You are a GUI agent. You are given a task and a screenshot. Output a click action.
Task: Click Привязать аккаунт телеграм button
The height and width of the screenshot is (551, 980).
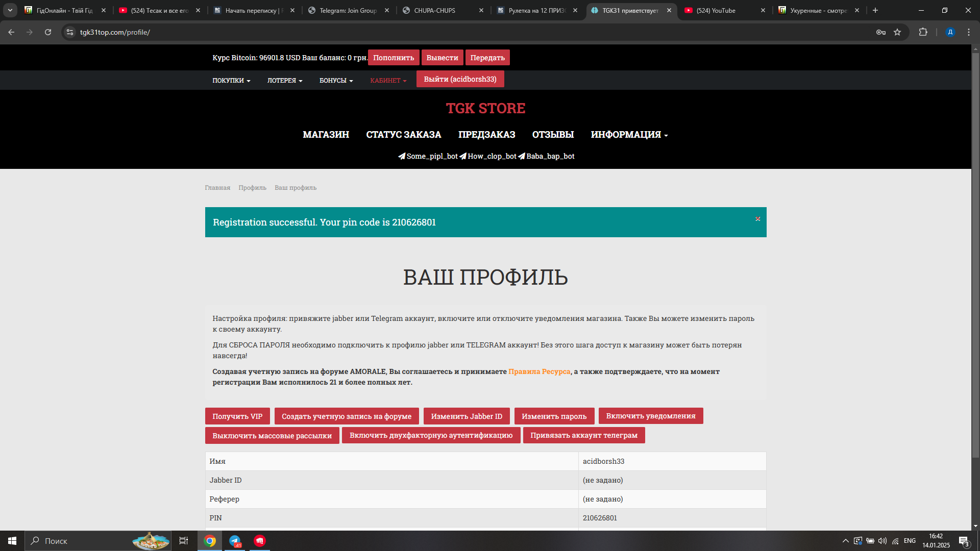coord(584,435)
